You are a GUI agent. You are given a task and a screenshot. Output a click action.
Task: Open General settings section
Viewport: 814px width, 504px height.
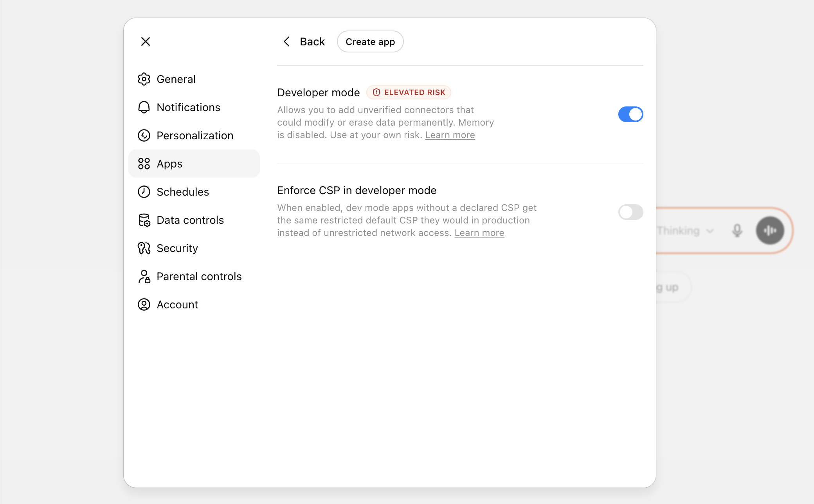click(x=194, y=79)
